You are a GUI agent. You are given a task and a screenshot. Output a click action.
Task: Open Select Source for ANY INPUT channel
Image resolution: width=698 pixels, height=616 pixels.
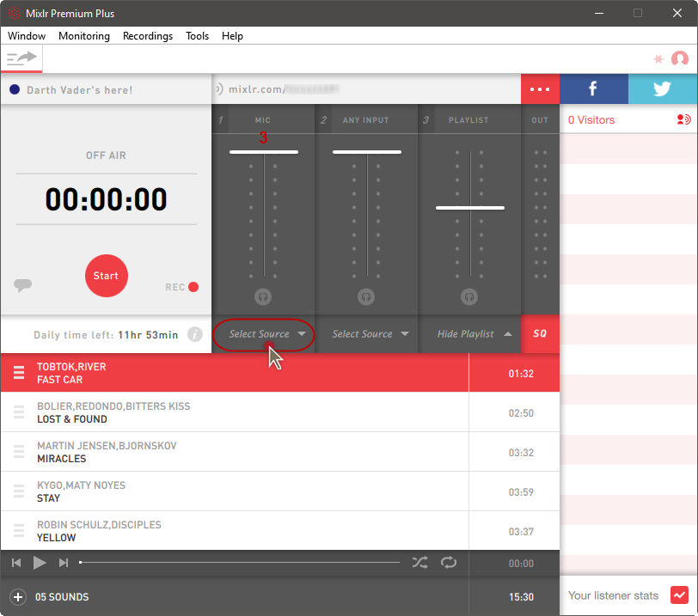point(367,334)
